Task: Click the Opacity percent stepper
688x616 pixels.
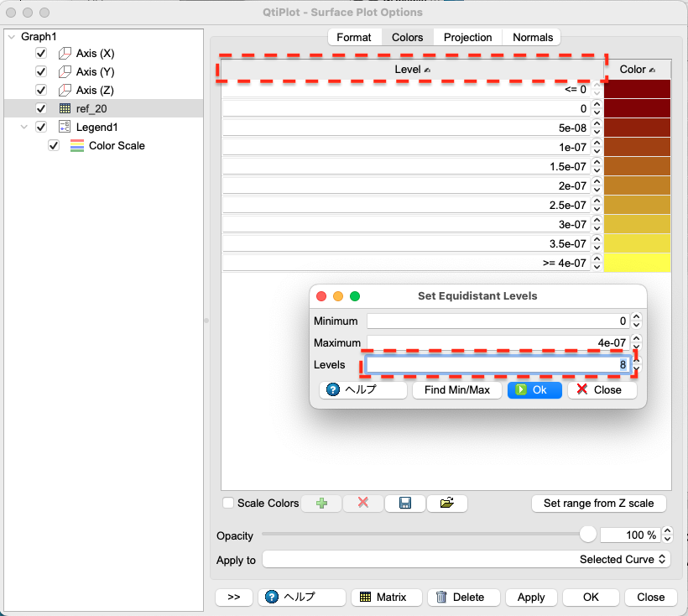Action: pyautogui.click(x=667, y=535)
